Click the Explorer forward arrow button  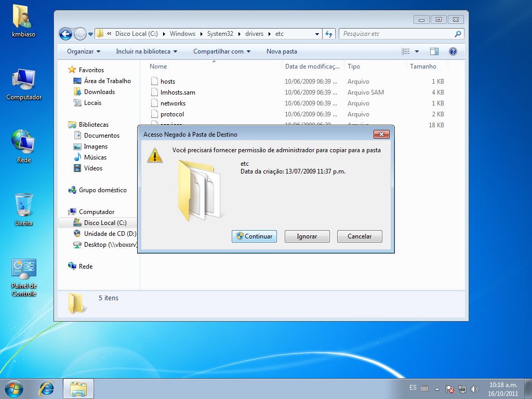click(80, 34)
